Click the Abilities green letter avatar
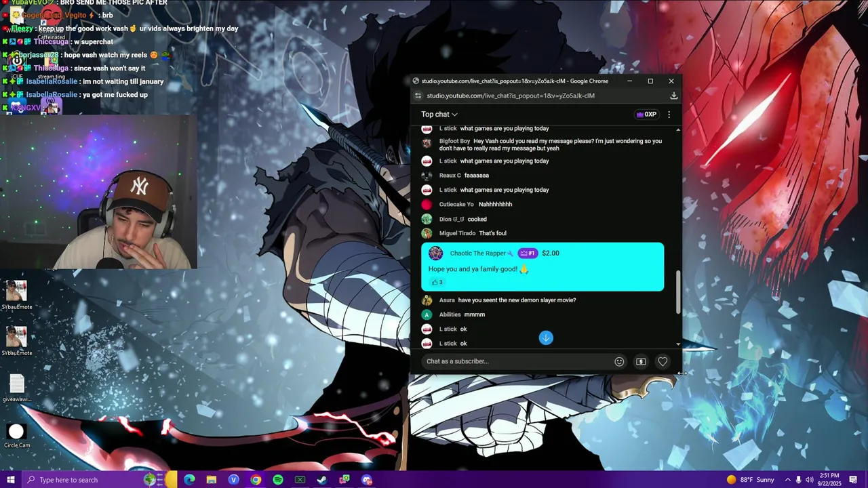868x488 pixels. click(427, 314)
